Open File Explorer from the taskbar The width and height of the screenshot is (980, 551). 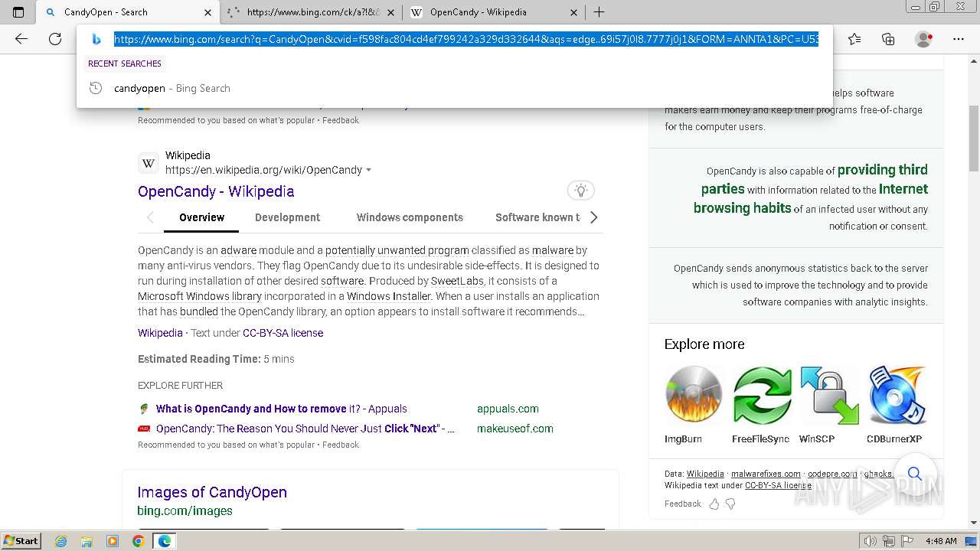(87, 541)
